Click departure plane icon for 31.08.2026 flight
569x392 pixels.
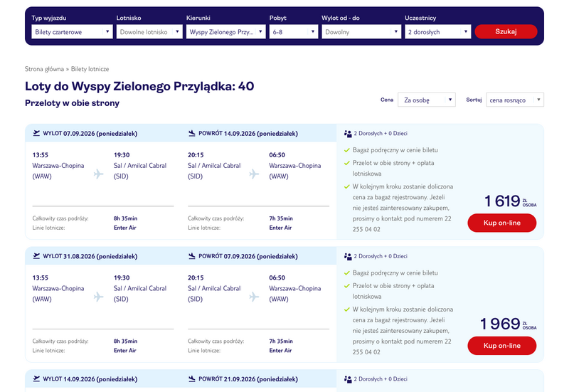point(36,256)
